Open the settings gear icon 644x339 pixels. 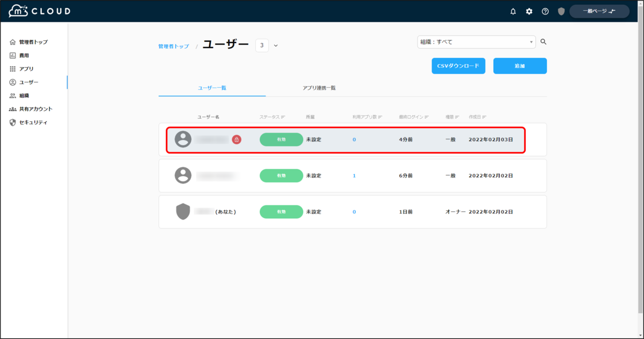coord(529,11)
